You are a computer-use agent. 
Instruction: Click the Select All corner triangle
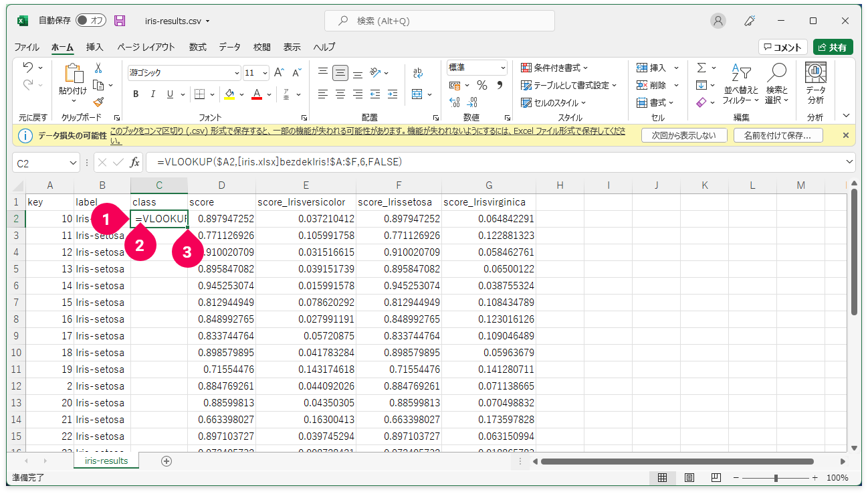pos(17,185)
